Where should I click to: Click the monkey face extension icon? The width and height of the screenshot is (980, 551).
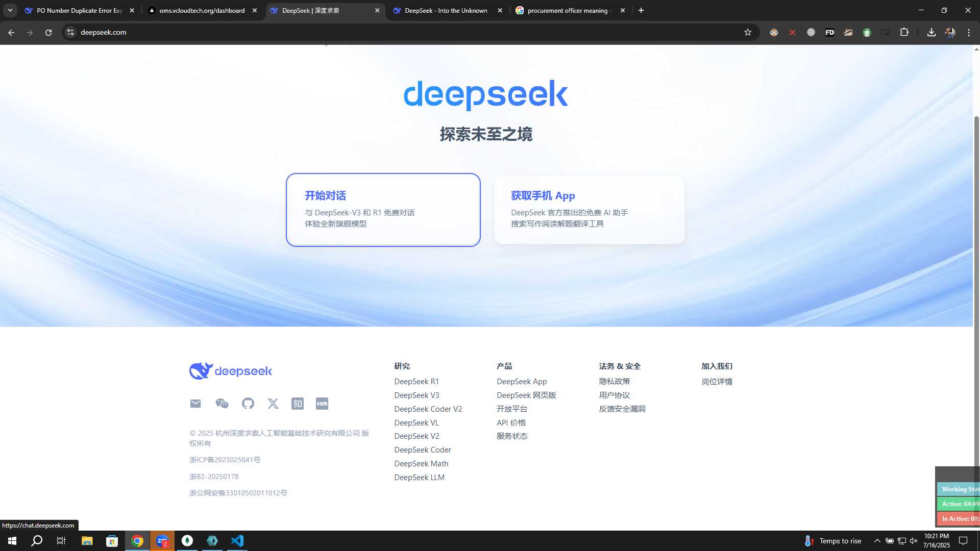[x=774, y=32]
